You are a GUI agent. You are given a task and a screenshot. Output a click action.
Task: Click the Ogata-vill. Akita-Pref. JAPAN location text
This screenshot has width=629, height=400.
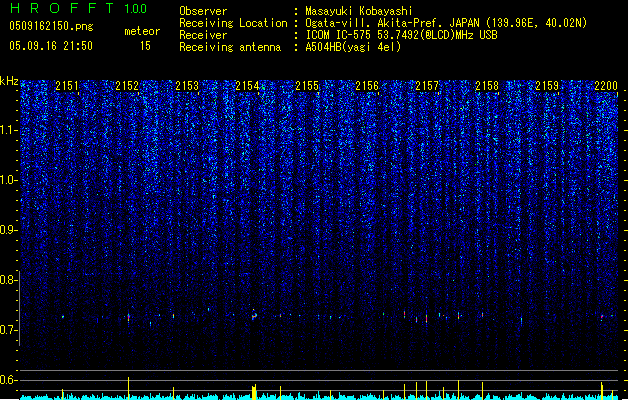446,23
